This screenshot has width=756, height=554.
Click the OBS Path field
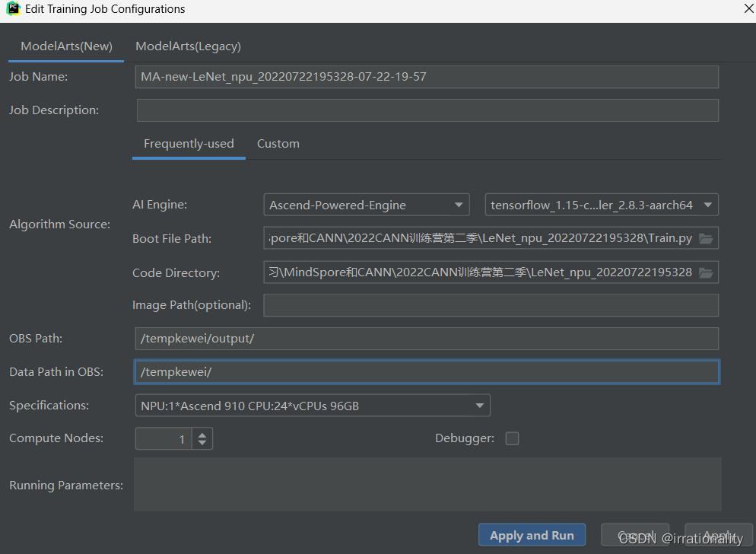pyautogui.click(x=427, y=339)
